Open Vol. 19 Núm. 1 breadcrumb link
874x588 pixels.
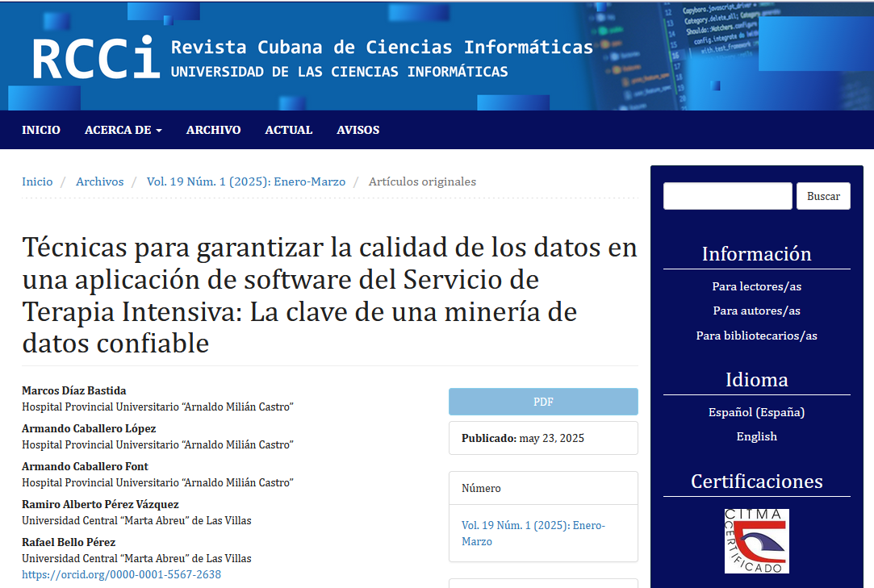[245, 181]
